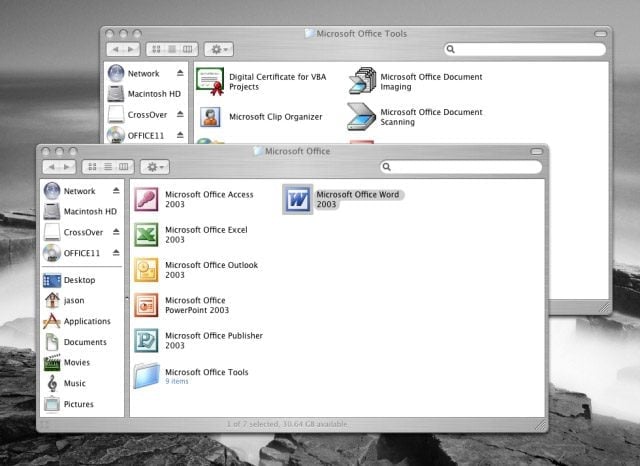Click Network in Microsoft Office Tools sidebar

(133, 73)
